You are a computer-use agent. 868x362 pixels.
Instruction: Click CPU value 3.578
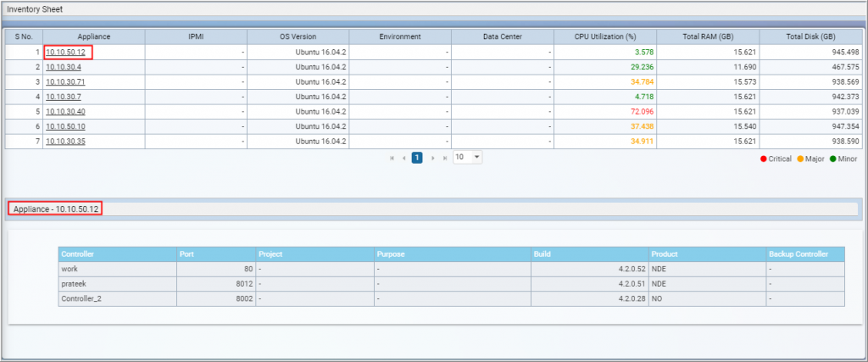pos(644,52)
